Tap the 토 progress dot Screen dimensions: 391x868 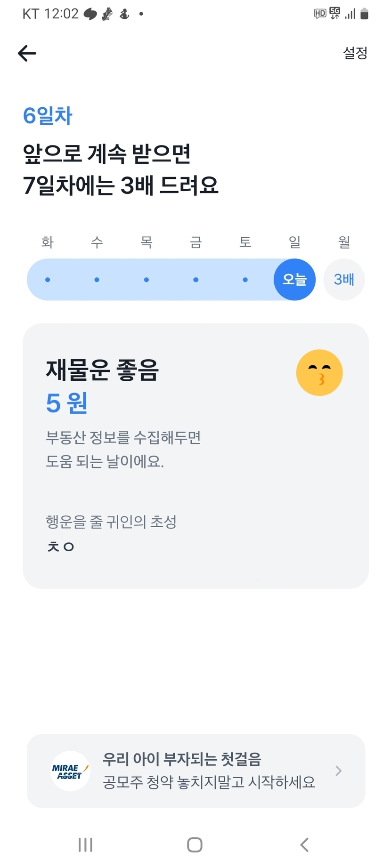coord(245,280)
